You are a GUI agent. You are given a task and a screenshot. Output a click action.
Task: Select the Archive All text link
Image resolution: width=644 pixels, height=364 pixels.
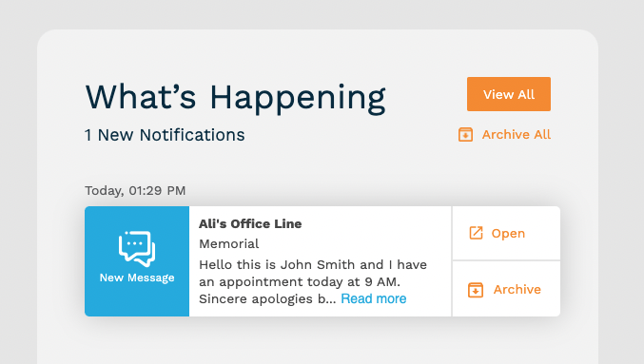click(516, 135)
